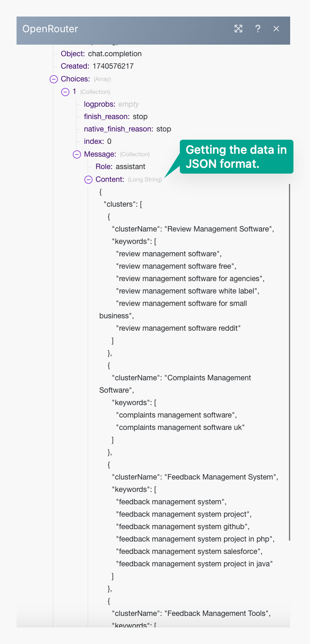The height and width of the screenshot is (644, 310).
Task: Click the OpenRouter panel title
Action: pyautogui.click(x=50, y=29)
